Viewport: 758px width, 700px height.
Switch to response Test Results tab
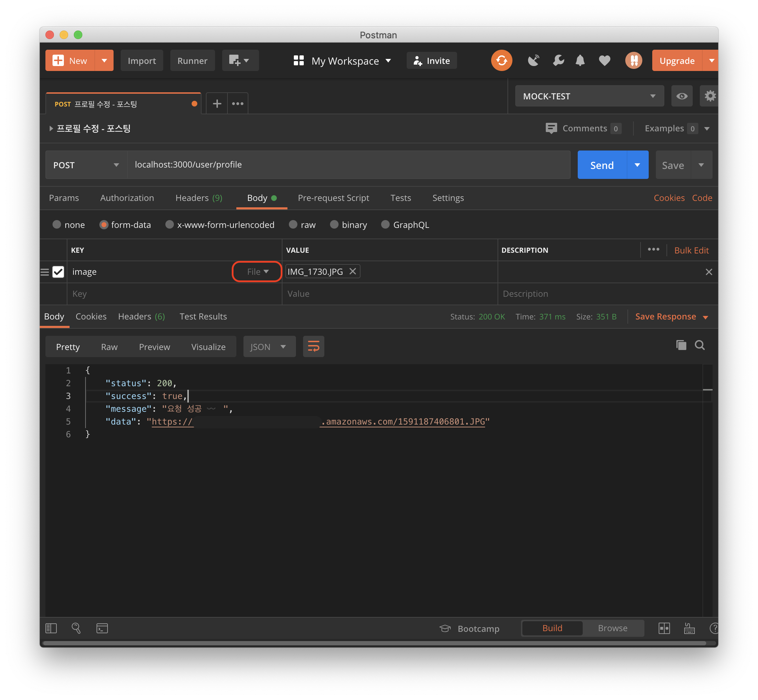pos(203,317)
